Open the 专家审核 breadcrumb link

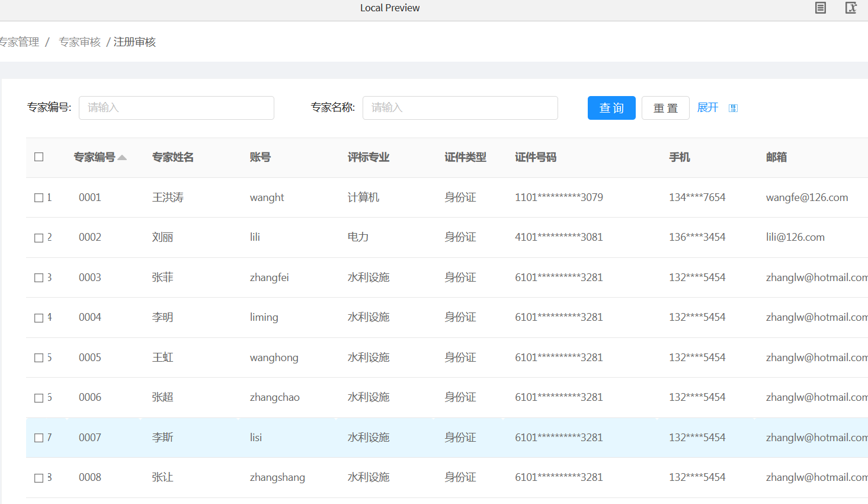[x=80, y=42]
